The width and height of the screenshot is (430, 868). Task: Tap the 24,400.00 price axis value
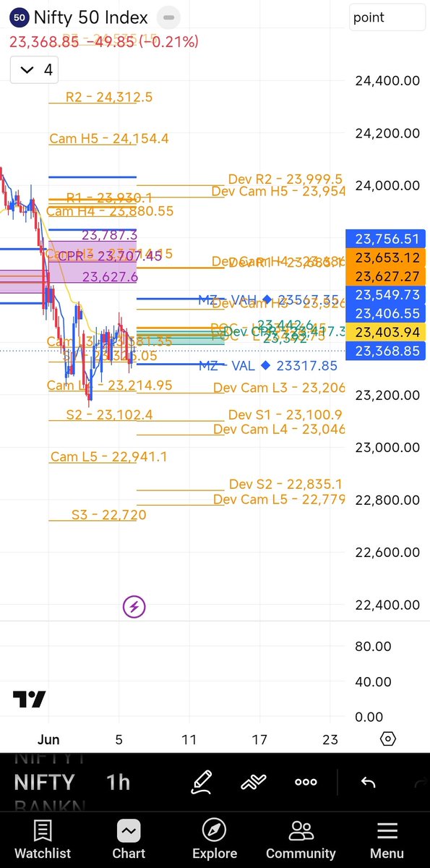[387, 81]
